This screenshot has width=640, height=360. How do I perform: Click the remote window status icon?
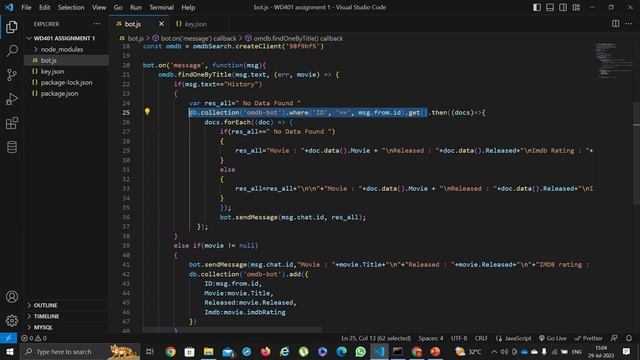pyautogui.click(x=8, y=338)
